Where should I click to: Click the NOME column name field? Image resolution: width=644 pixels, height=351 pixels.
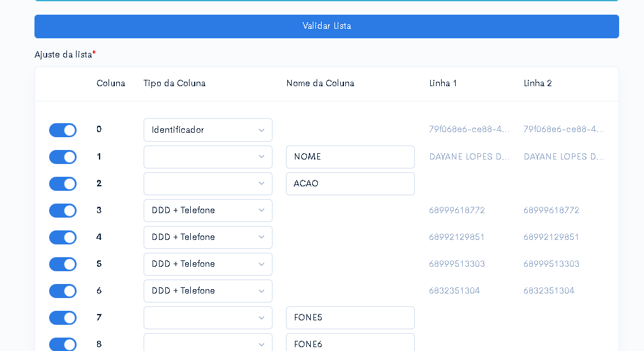(x=350, y=157)
